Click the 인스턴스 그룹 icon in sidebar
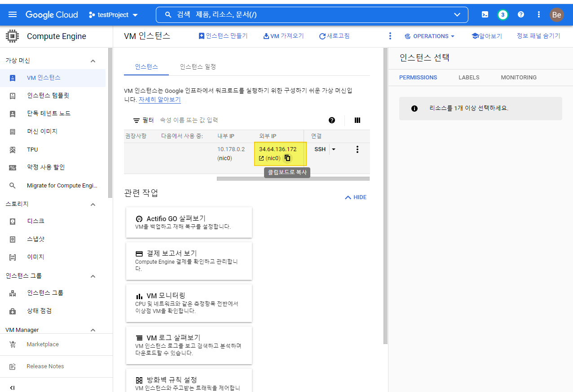This screenshot has width=573, height=392. (13, 293)
